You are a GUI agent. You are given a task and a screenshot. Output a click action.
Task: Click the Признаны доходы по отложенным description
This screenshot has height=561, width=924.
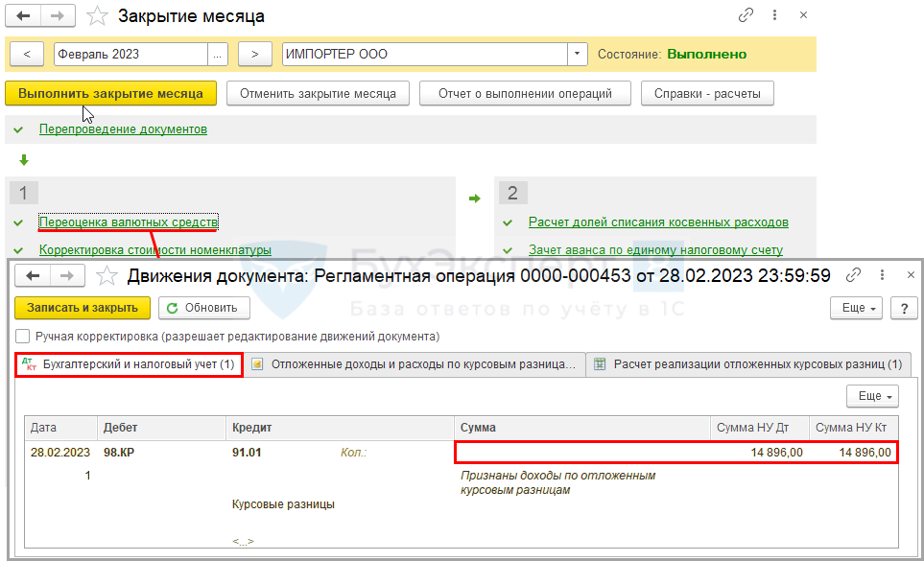point(558,482)
